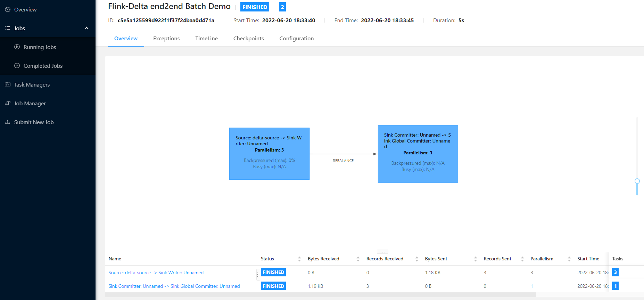Screen dimensions: 644x300
Task: Click tasks badge 3 in delta-source row
Action: click(615, 272)
